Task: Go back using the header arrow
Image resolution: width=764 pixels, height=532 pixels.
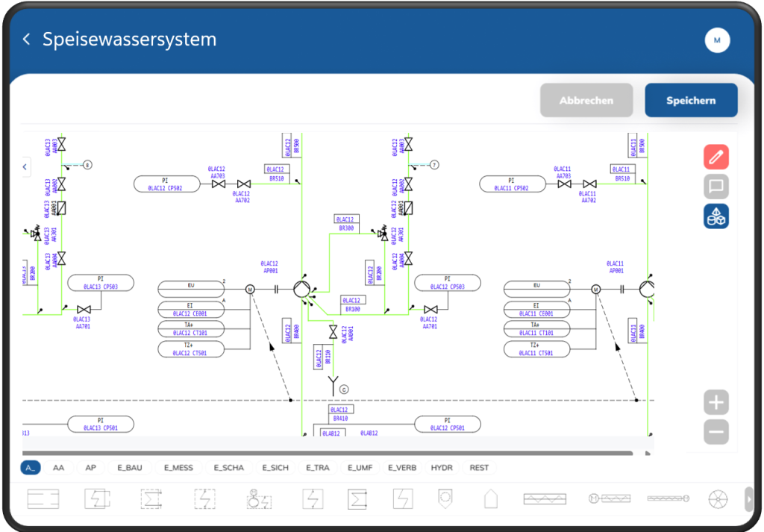Action: pos(27,40)
